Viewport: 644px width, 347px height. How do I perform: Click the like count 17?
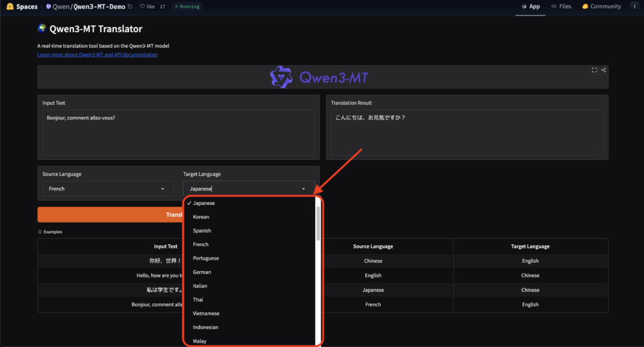pyautogui.click(x=162, y=6)
